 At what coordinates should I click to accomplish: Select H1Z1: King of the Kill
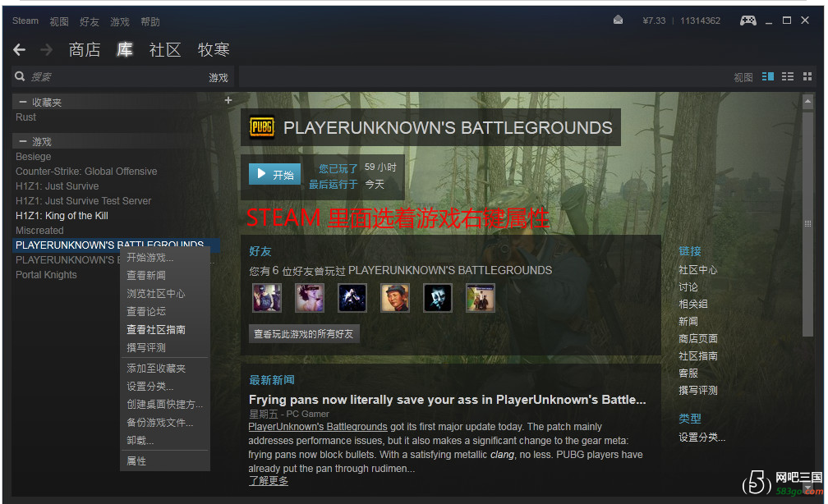(62, 216)
